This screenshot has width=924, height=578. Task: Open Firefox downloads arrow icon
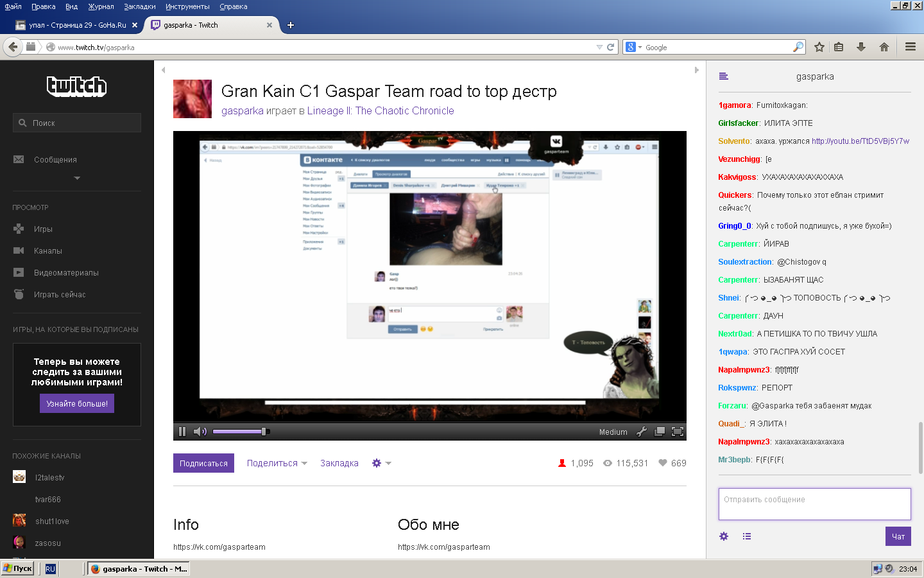coord(861,47)
